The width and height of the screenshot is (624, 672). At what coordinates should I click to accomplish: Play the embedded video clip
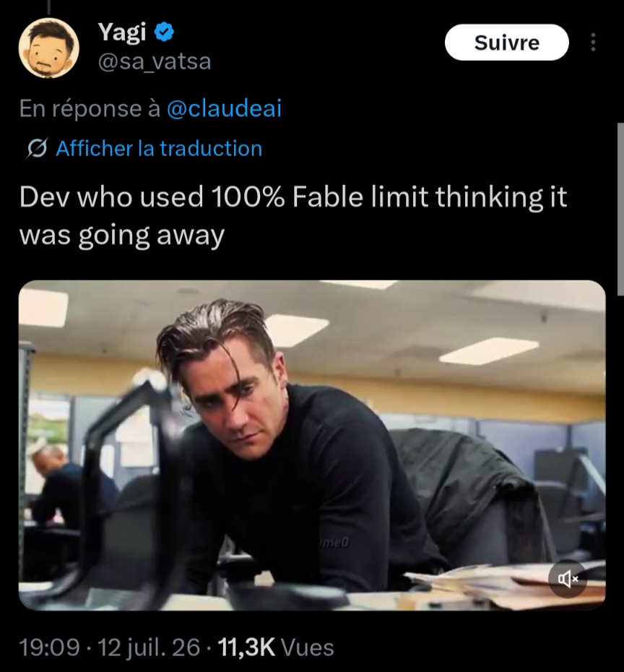point(312,445)
